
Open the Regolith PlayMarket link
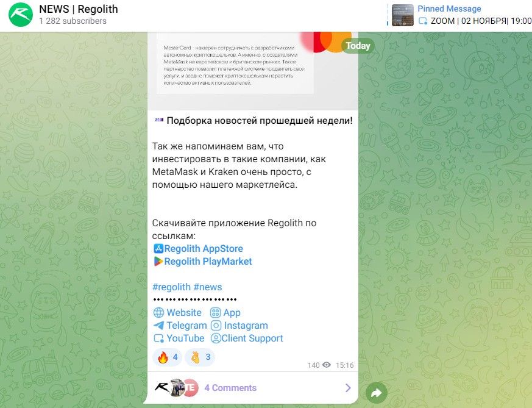coord(208,262)
